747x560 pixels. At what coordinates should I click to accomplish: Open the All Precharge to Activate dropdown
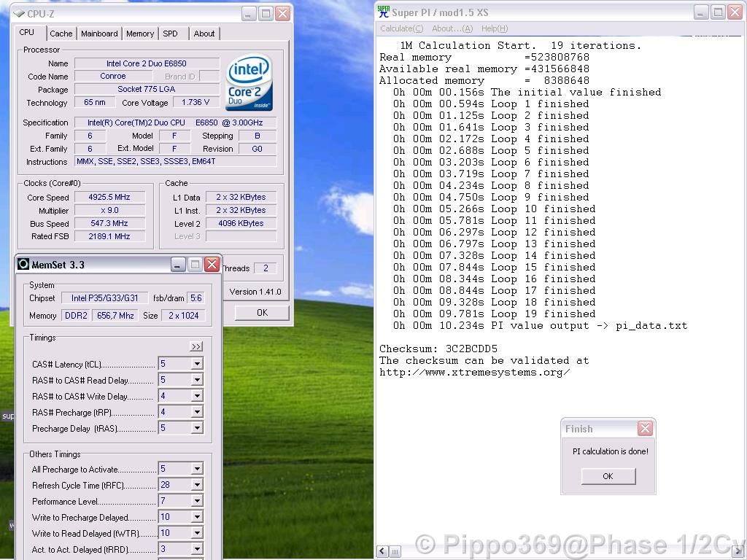coord(197,469)
